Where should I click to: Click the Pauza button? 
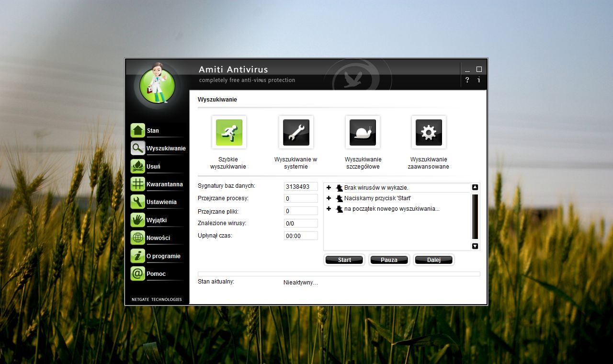[389, 260]
